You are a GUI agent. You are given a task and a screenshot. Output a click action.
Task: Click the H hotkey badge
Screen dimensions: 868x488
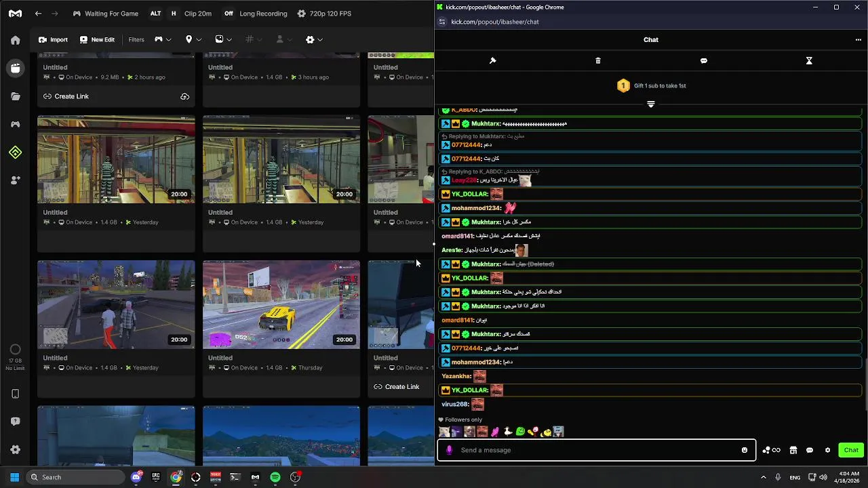(174, 14)
